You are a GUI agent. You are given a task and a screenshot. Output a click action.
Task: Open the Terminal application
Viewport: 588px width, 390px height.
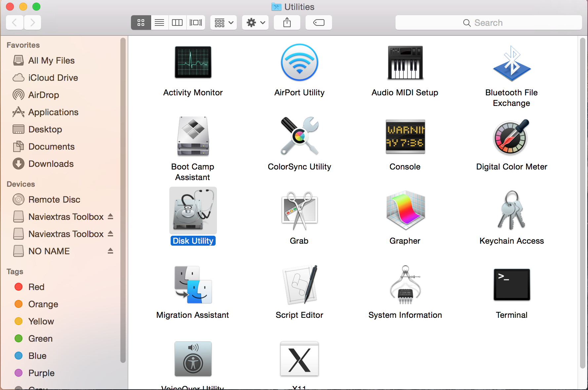point(511,285)
